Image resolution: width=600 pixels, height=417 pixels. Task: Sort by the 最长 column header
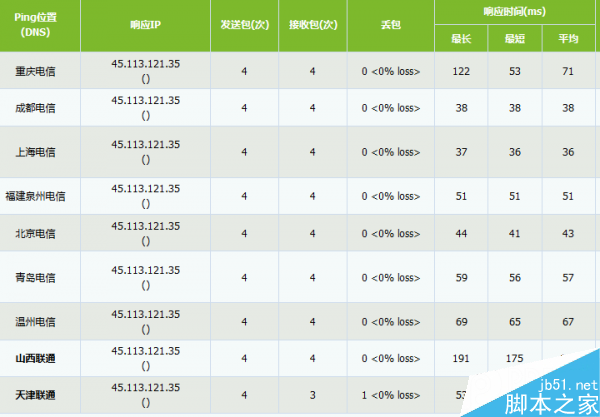click(x=461, y=38)
